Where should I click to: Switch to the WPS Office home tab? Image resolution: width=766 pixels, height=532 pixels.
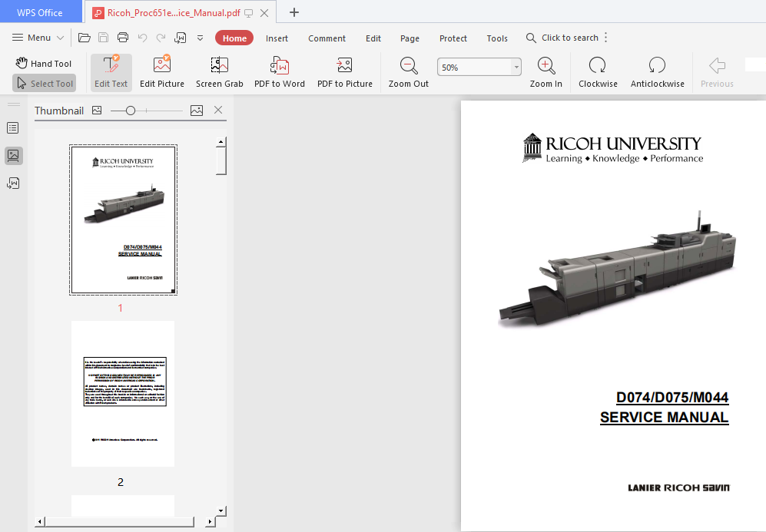pyautogui.click(x=40, y=13)
